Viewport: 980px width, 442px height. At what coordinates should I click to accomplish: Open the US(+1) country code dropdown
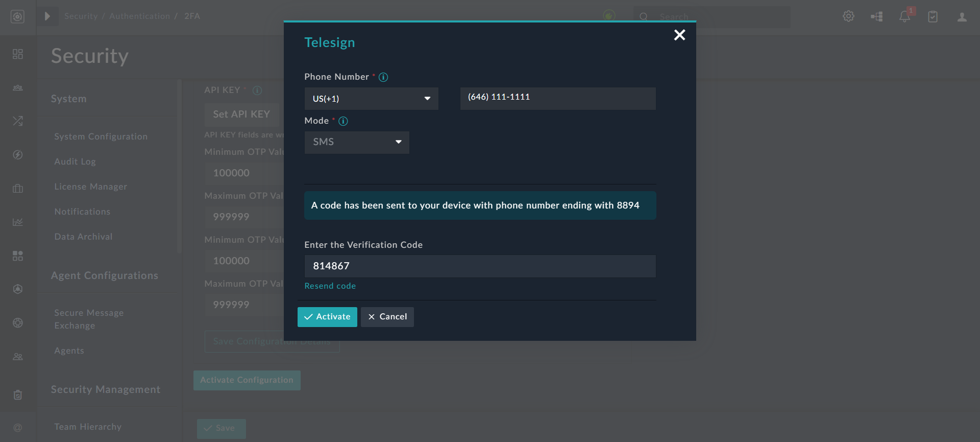click(x=371, y=99)
